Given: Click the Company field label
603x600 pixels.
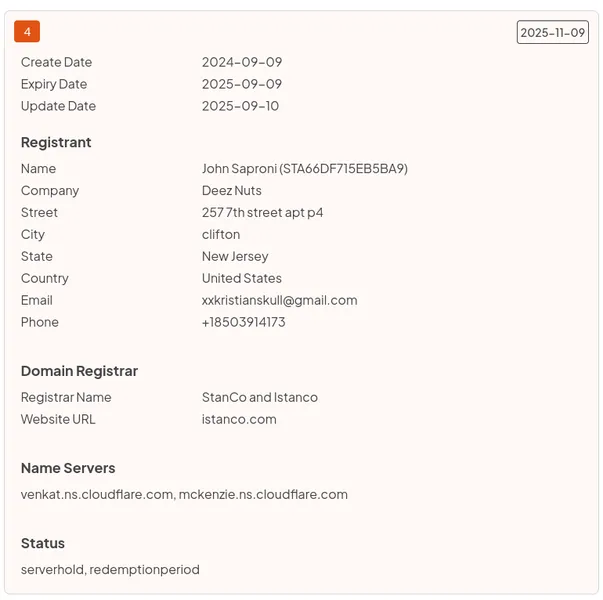Looking at the screenshot, I should [x=50, y=191].
